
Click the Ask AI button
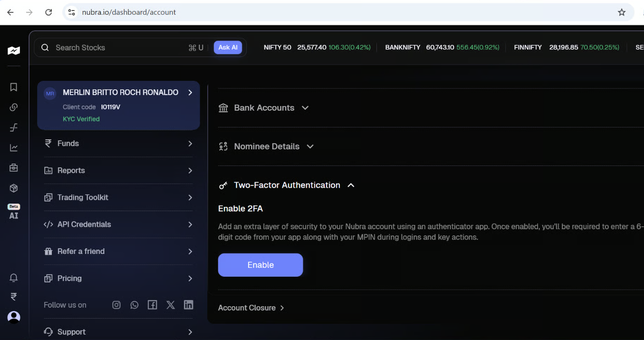pos(228,48)
